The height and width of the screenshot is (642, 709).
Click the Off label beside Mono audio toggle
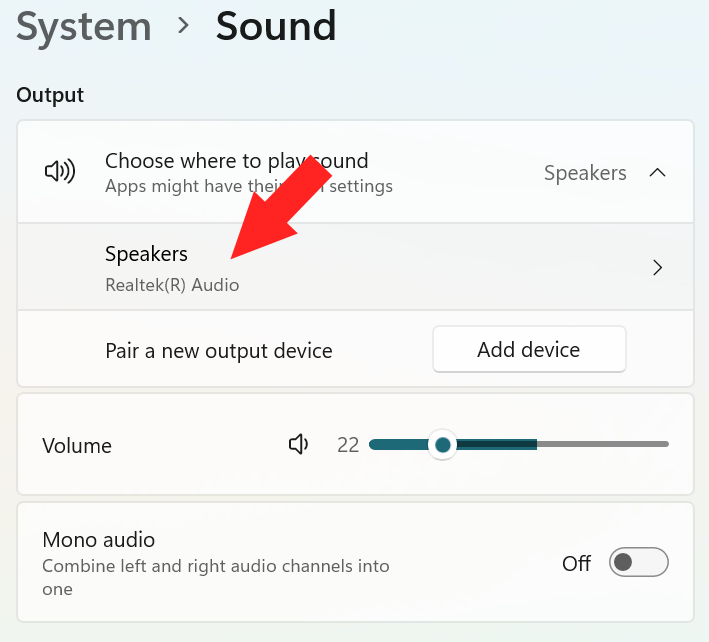(x=577, y=564)
